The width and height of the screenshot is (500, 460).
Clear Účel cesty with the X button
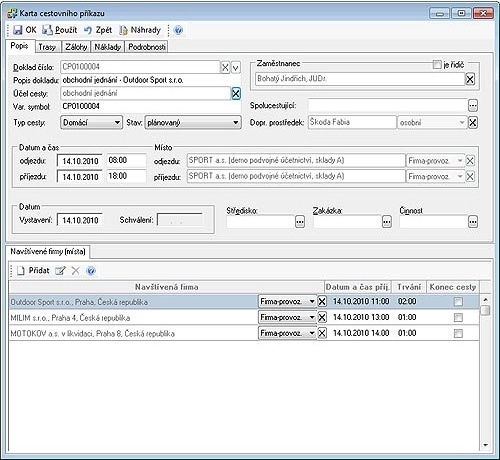[x=236, y=94]
